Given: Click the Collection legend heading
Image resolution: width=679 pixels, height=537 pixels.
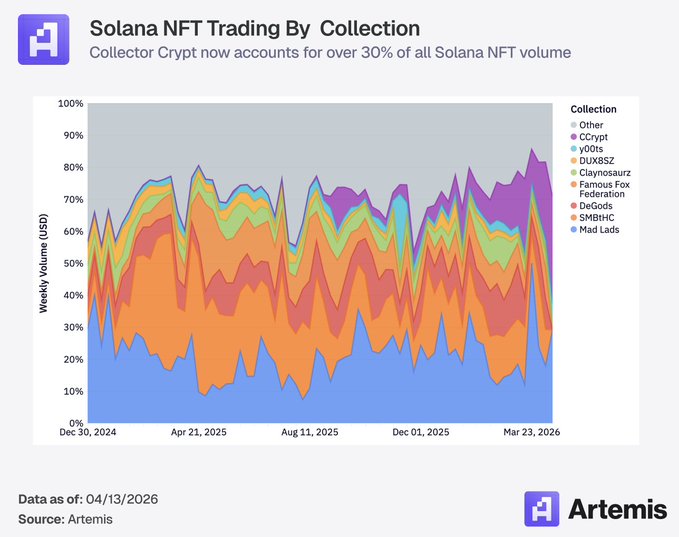Looking at the screenshot, I should coord(593,109).
